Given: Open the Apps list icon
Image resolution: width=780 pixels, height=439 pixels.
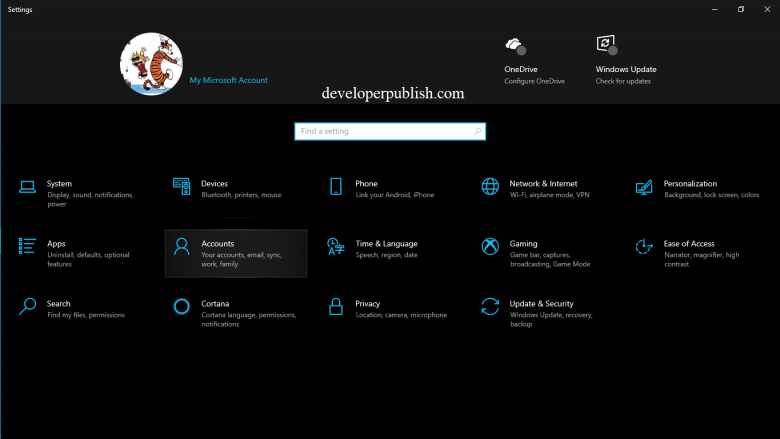Looking at the screenshot, I should point(27,247).
